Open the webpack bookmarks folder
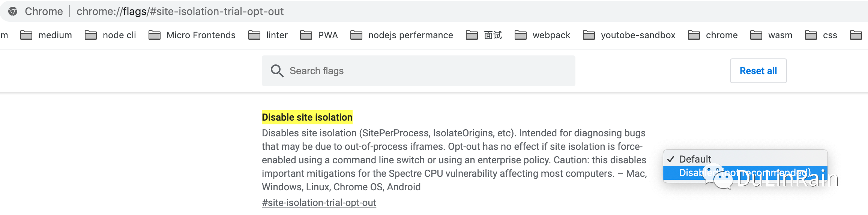This screenshot has height=215, width=868. coord(542,35)
